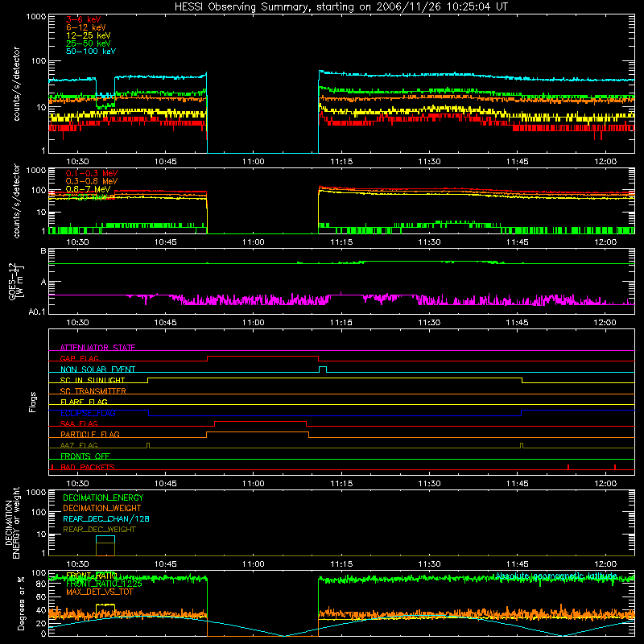The width and height of the screenshot is (644, 644).
Task: Click the 12-25 keV legend label
Action: 89,35
